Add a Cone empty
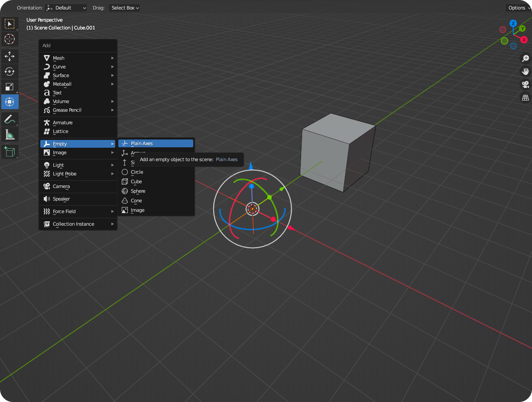Image resolution: width=532 pixels, height=402 pixels. pos(156,201)
